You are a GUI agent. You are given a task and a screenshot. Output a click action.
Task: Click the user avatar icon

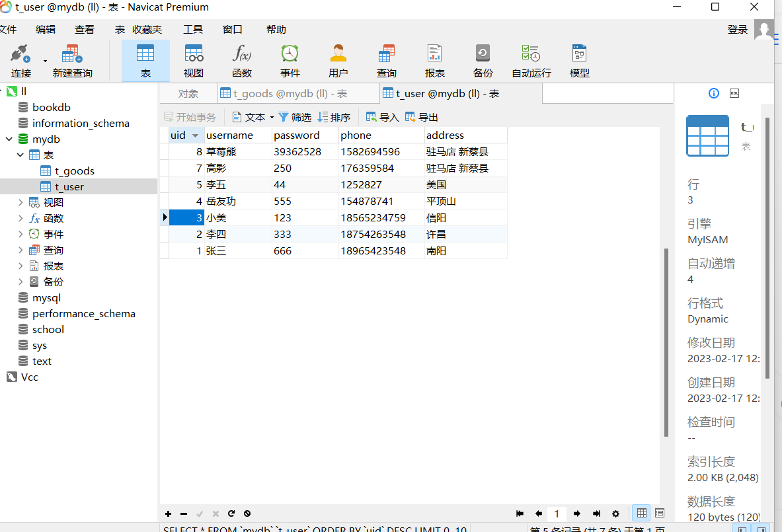(763, 30)
